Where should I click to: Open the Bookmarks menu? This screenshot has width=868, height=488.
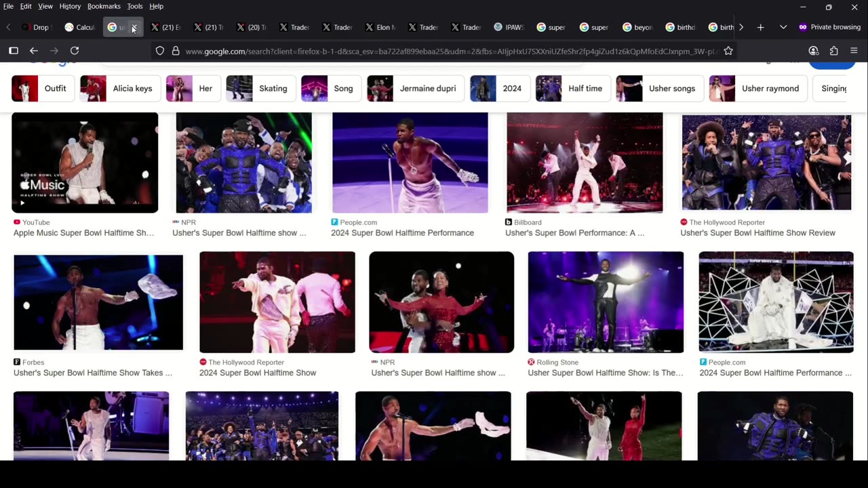[x=104, y=6]
